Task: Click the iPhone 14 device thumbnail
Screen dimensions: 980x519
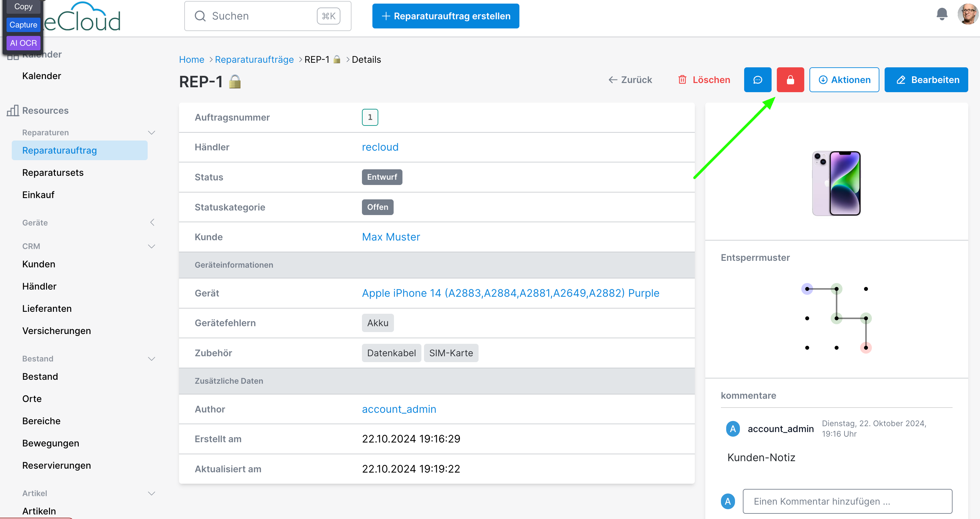Action: [x=836, y=183]
